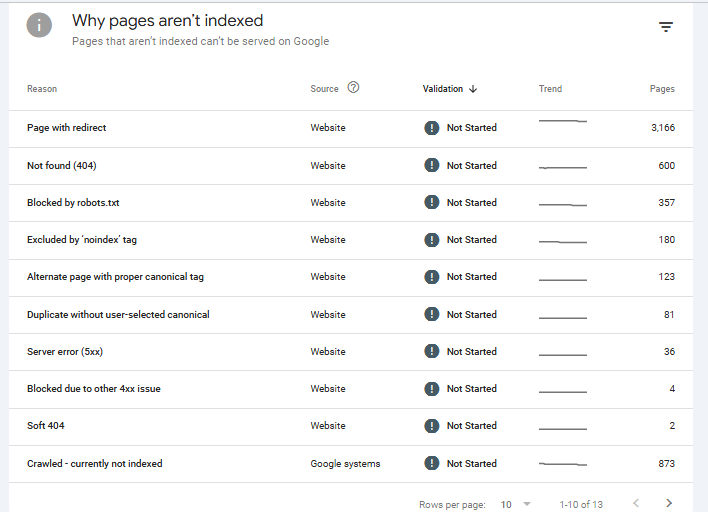Open the Rows per page dropdown
The height and width of the screenshot is (512, 708).
tap(515, 504)
